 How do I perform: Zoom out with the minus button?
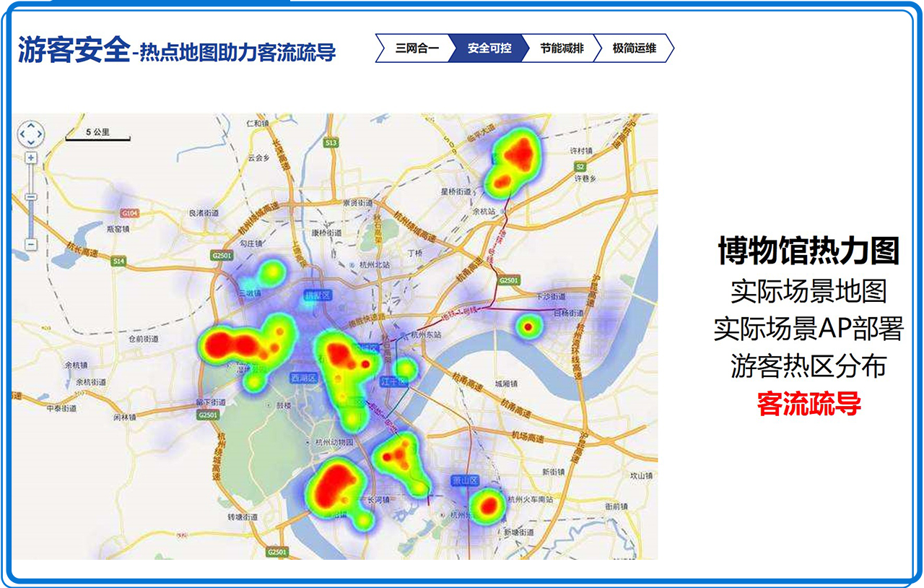31,244
